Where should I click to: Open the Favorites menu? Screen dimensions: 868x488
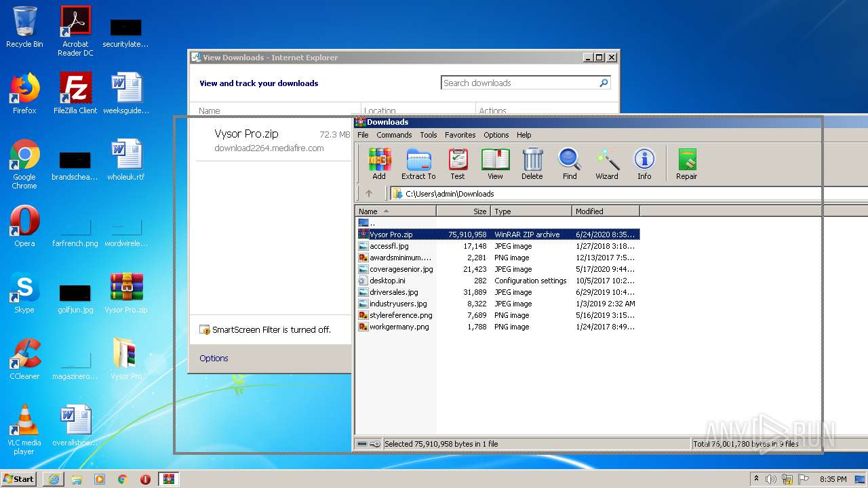[x=460, y=135]
